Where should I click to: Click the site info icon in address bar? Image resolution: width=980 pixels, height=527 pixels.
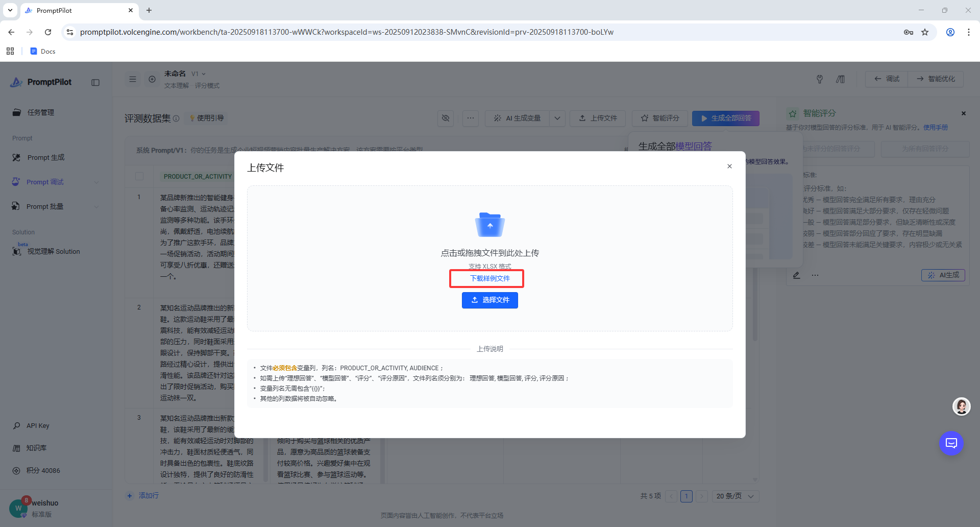(70, 32)
